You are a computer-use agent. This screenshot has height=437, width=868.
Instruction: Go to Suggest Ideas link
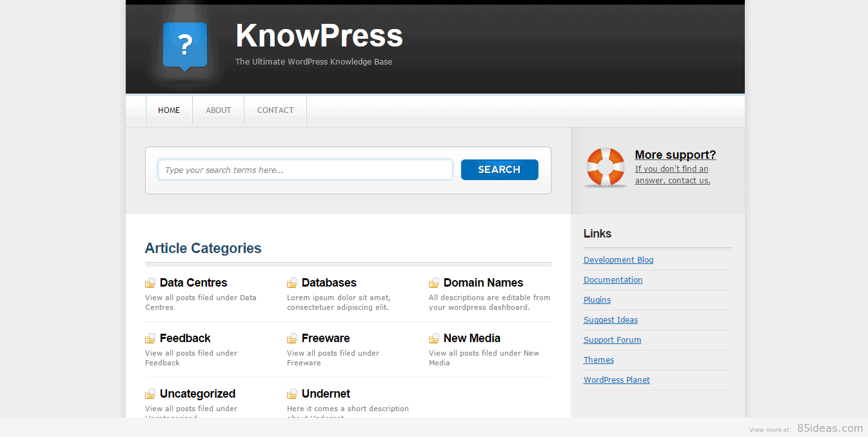click(x=611, y=320)
